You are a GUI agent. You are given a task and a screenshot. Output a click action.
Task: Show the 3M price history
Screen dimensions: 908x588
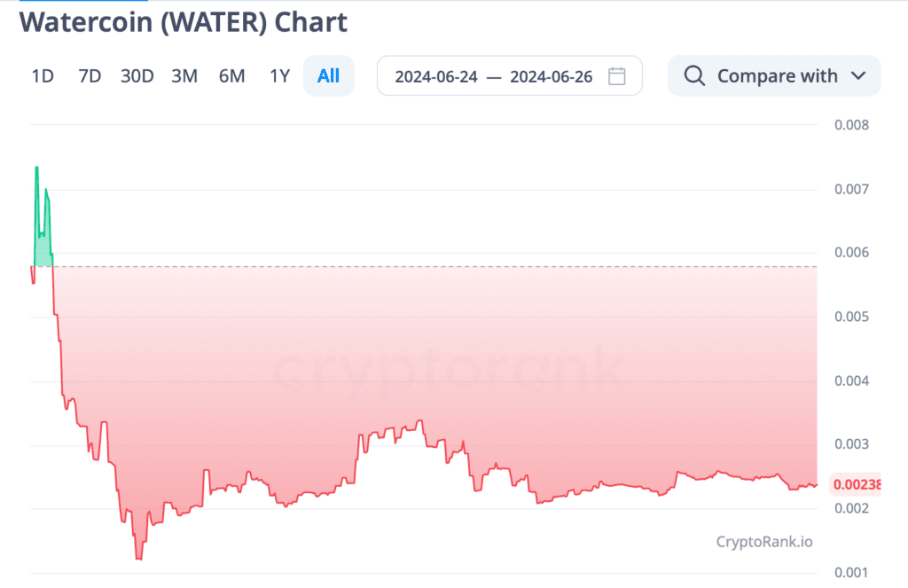[x=184, y=76]
